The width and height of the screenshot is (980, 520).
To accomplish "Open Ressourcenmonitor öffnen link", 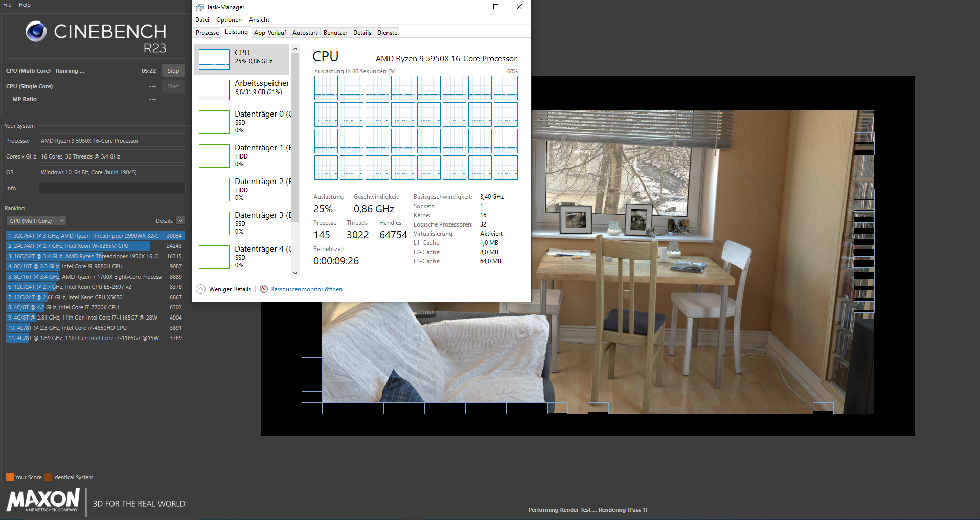I will pyautogui.click(x=306, y=289).
